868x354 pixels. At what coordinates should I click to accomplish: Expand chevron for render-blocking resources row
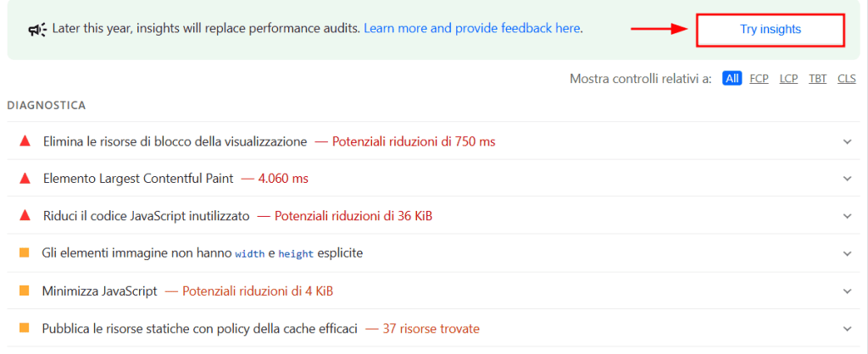(x=847, y=141)
